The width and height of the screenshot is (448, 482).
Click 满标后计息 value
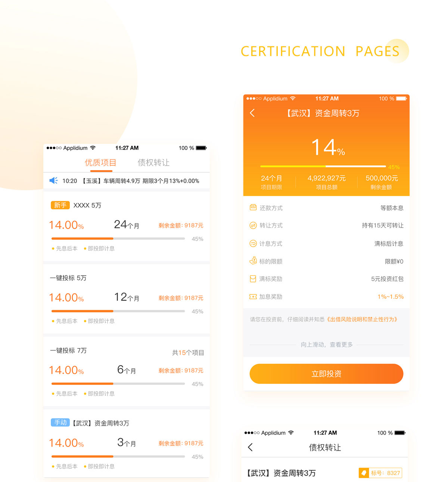[389, 244]
